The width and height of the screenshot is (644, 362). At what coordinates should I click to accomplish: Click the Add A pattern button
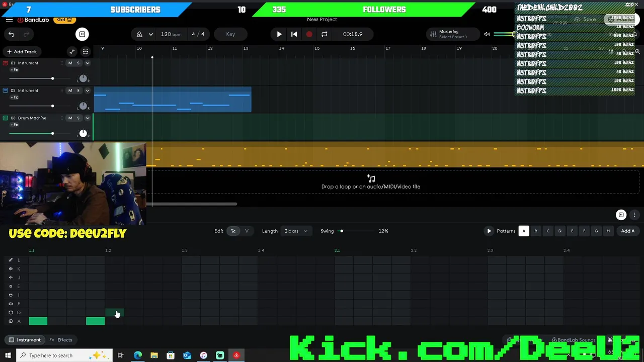click(628, 231)
